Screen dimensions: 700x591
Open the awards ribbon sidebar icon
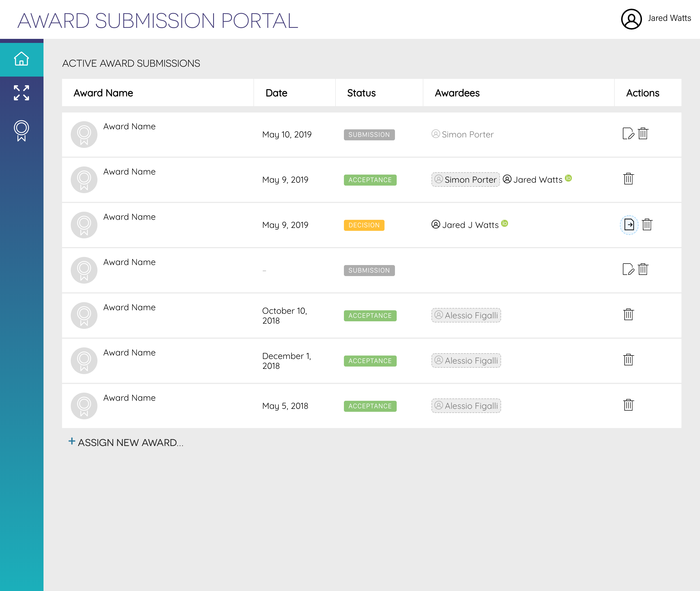(x=21, y=130)
